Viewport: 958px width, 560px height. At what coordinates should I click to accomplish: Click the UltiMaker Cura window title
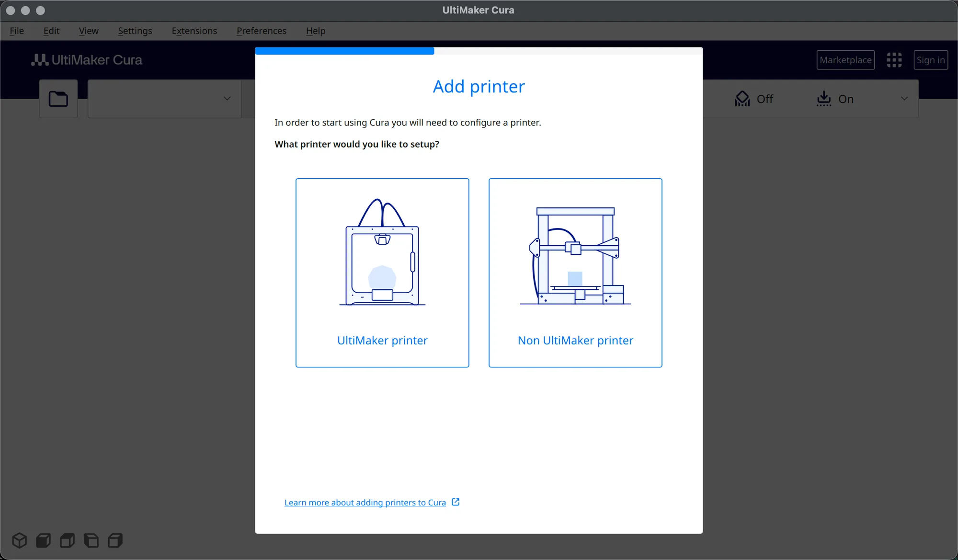(479, 10)
